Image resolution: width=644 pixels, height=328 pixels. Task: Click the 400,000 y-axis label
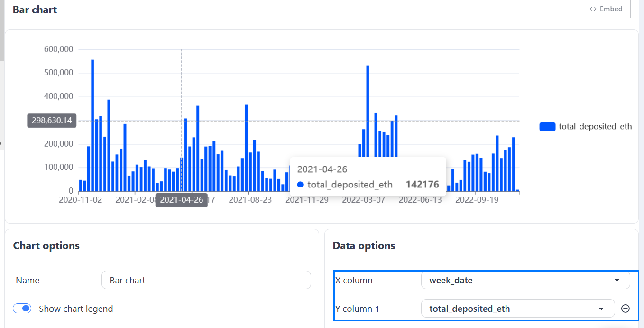pos(58,96)
